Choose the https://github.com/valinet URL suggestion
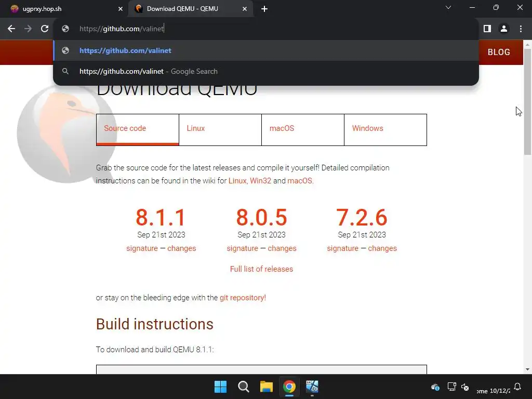The image size is (532, 399). 266,50
